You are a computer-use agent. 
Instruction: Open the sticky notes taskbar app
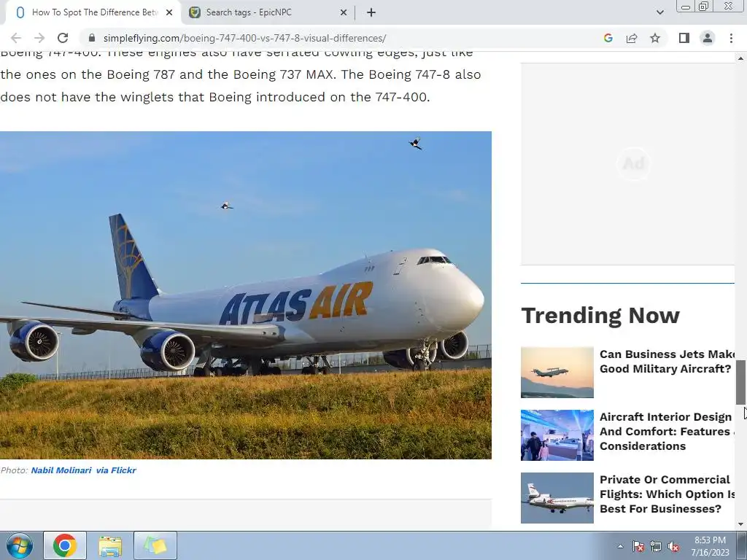[155, 545]
